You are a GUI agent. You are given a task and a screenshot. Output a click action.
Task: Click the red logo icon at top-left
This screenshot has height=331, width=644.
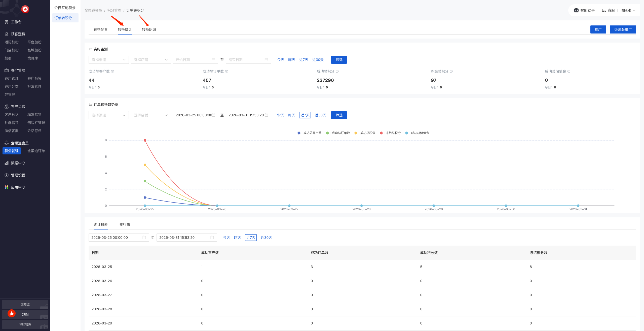pyautogui.click(x=25, y=9)
